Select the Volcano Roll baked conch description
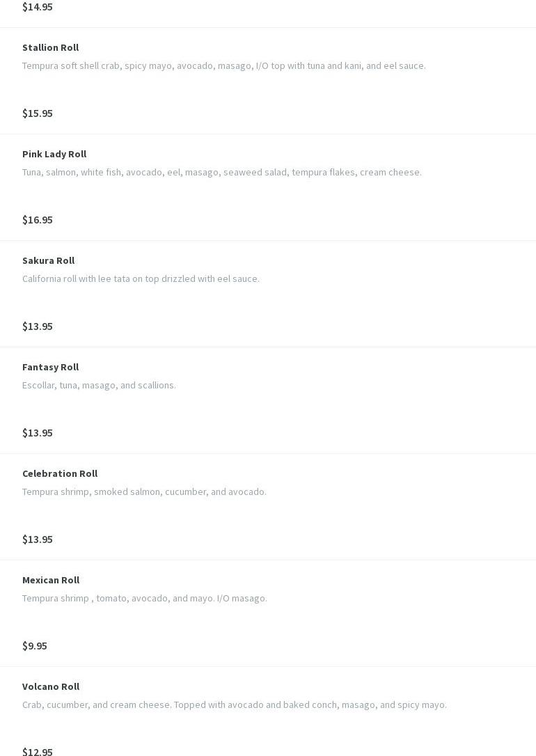 coord(234,704)
